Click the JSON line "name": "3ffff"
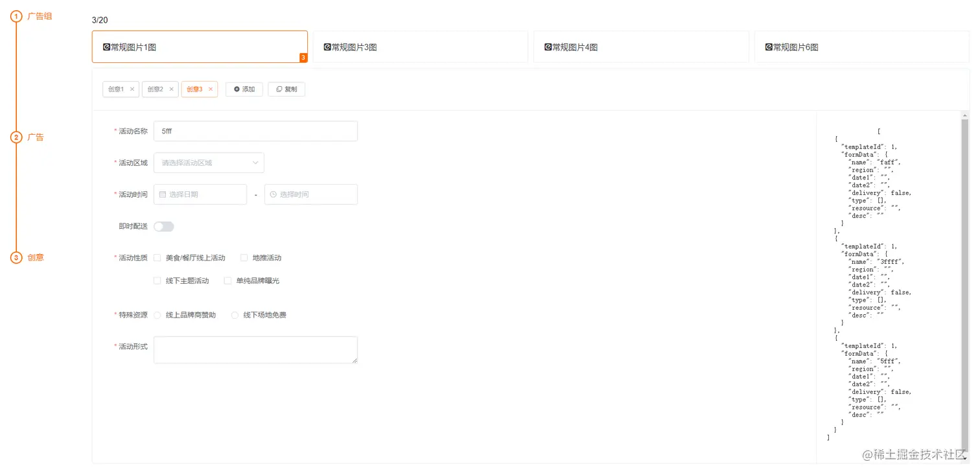This screenshot has height=475, width=980. click(x=876, y=262)
